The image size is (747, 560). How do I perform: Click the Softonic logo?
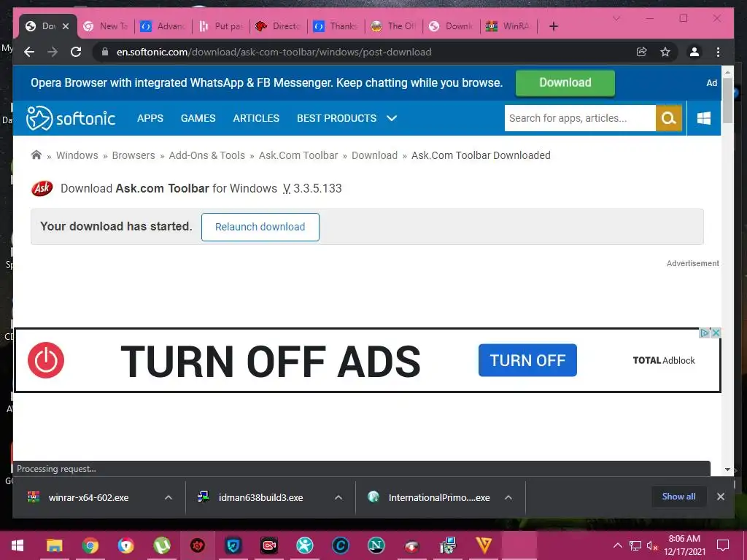[x=71, y=118]
